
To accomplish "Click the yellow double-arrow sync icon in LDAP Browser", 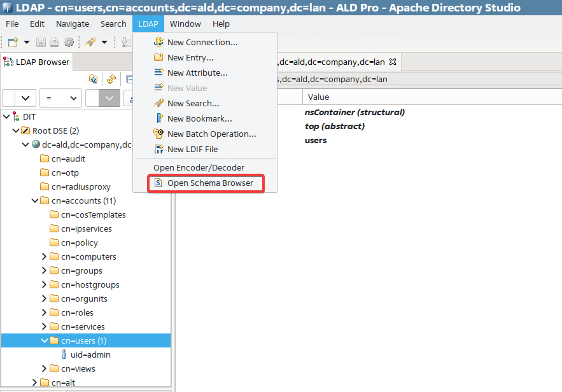I will click(x=111, y=79).
